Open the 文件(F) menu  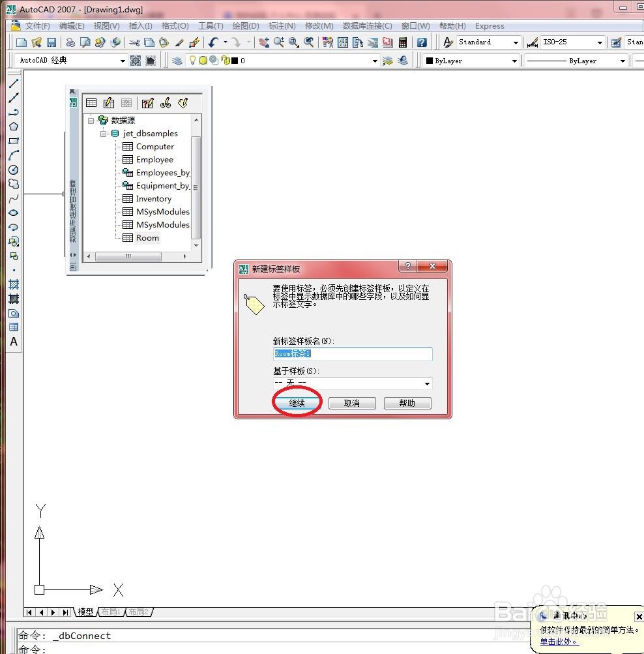pos(38,26)
